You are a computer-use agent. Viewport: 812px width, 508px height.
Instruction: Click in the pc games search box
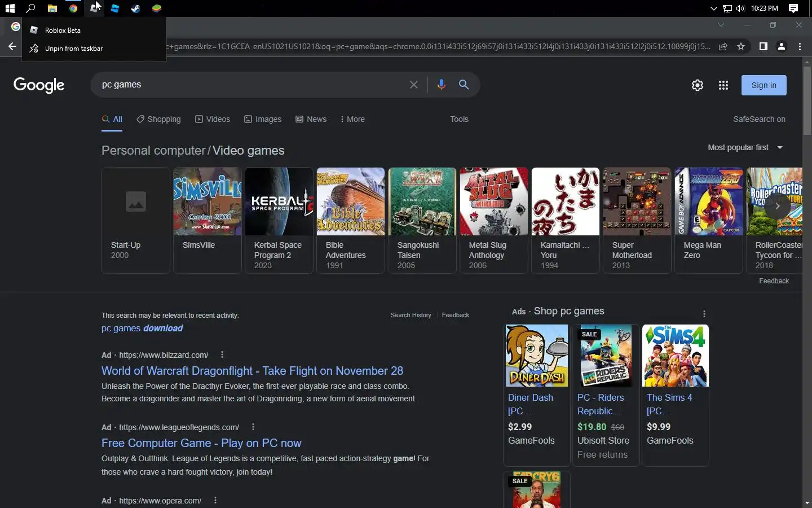[251, 85]
